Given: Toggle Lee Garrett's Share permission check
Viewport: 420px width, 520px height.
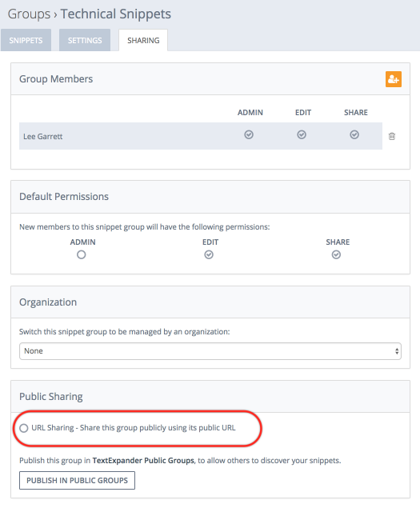Looking at the screenshot, I should tap(354, 134).
